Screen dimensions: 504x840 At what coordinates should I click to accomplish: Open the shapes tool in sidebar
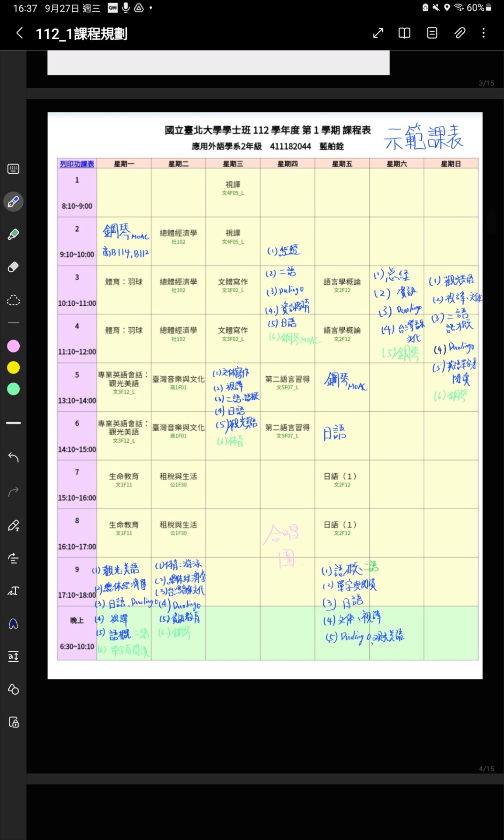coord(14,689)
